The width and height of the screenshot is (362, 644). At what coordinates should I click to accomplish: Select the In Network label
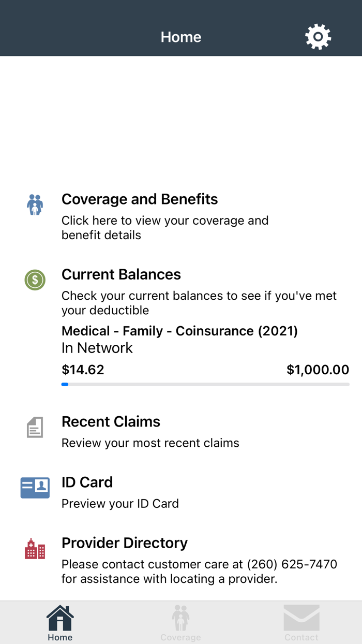(97, 347)
